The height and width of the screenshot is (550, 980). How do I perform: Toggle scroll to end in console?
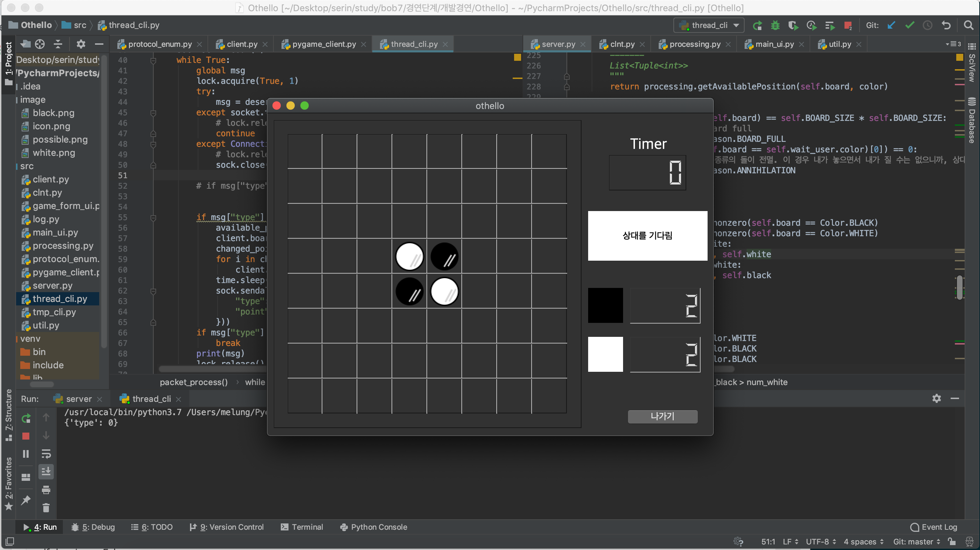46,472
